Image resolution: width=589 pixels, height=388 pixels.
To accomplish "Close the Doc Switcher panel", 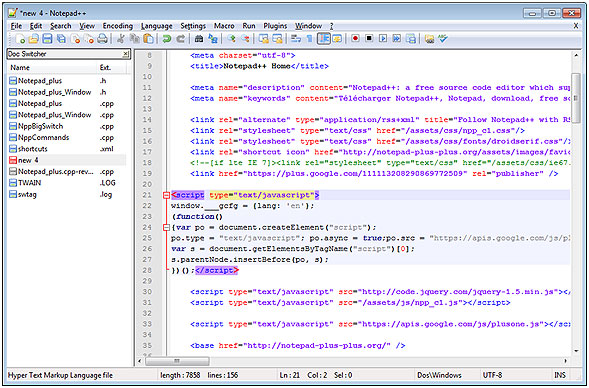I will 126,54.
